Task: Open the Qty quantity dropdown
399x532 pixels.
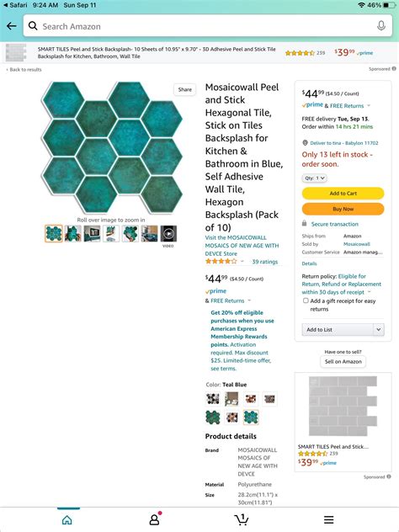Action: 314,178
